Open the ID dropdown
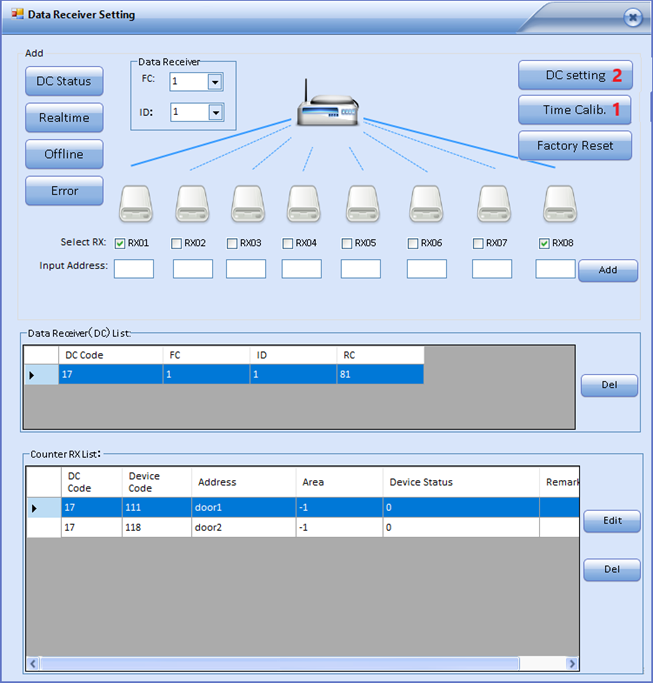The height and width of the screenshot is (683, 653). (215, 113)
